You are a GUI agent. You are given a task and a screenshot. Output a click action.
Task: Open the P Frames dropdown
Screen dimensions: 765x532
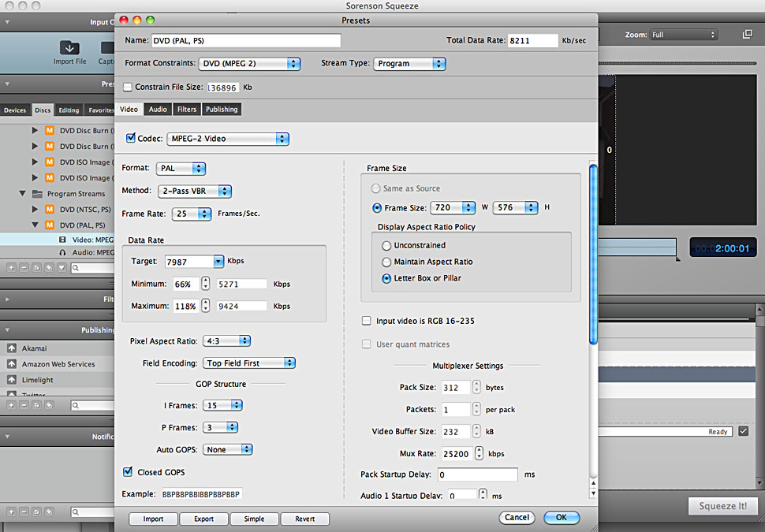[221, 427]
